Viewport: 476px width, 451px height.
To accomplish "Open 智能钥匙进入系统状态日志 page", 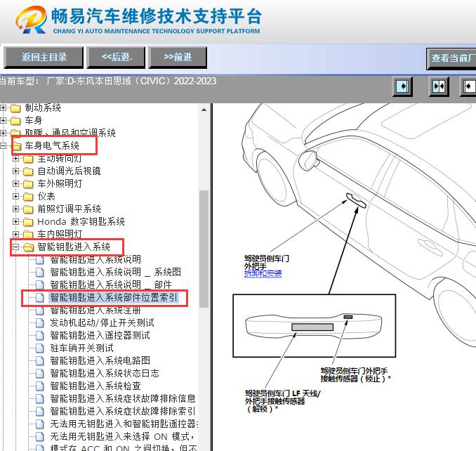I will point(105,373).
